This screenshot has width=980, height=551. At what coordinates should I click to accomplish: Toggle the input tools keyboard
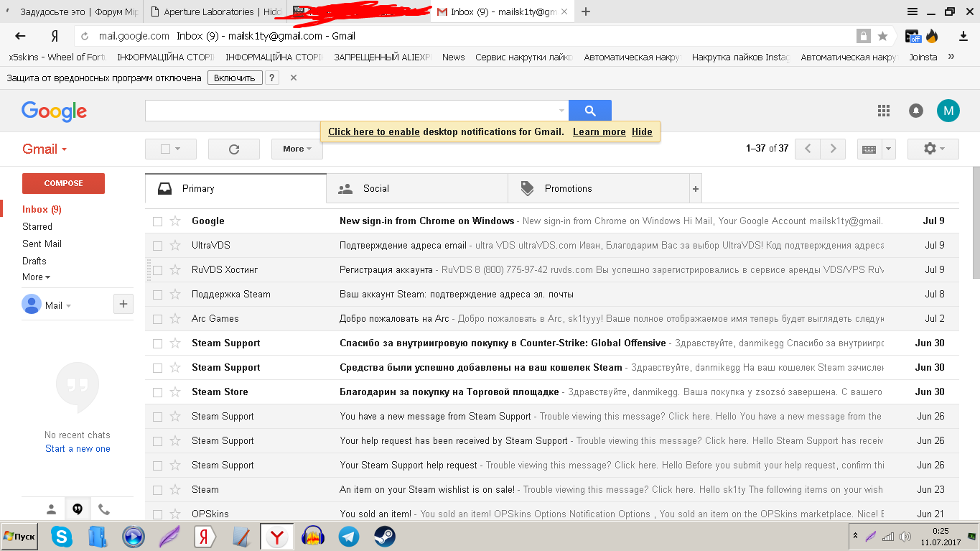(869, 149)
